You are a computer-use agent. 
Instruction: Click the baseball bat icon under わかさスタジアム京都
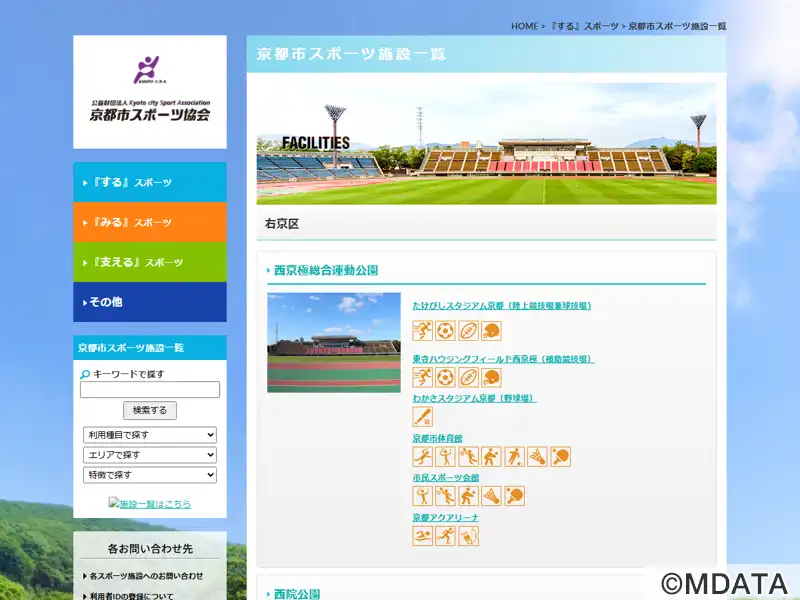point(422,417)
